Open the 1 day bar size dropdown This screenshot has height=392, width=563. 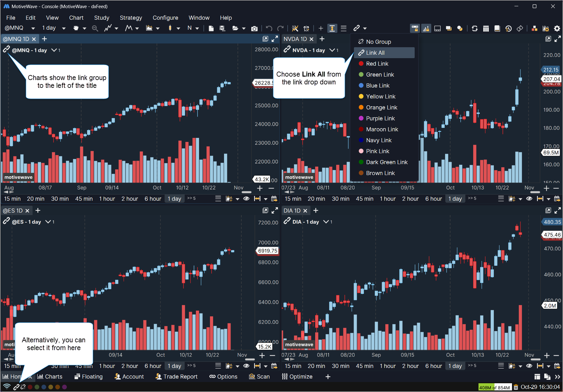(x=64, y=28)
